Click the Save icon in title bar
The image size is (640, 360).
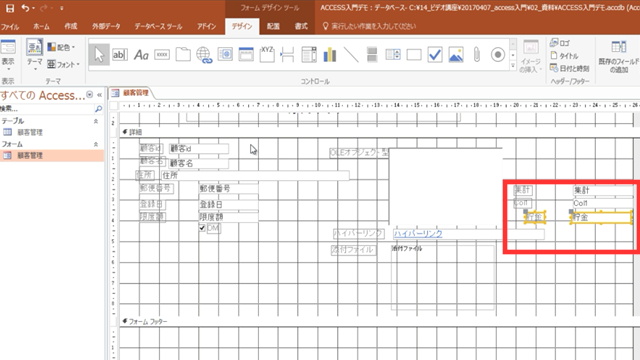click(x=10, y=8)
